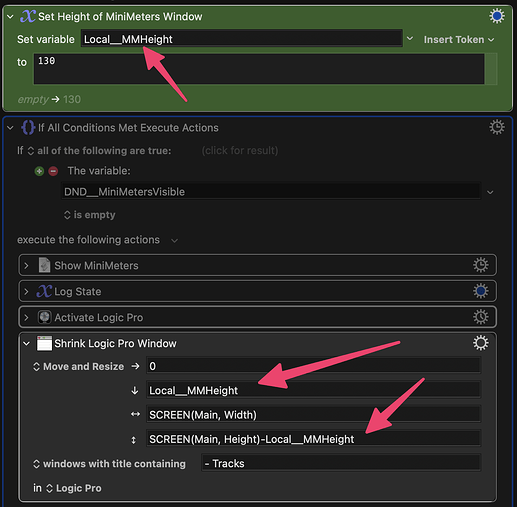Collapse the Set Height of MiniMeters Window action

pos(10,16)
